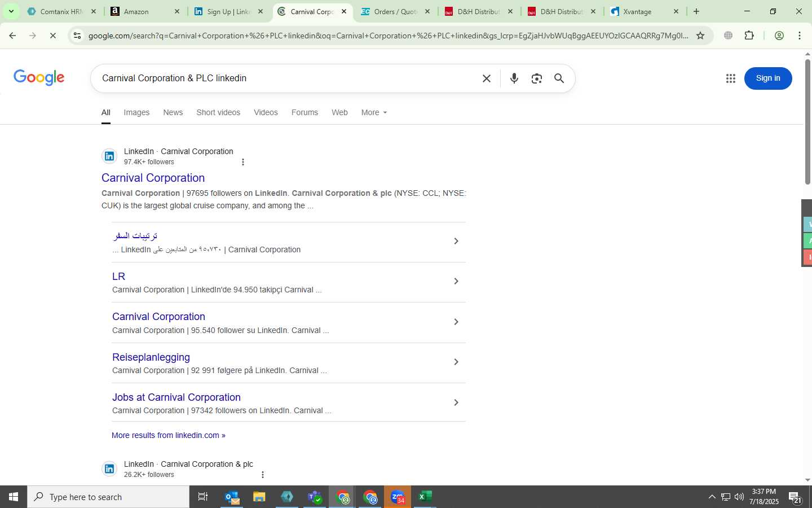Screen dimensions: 812x508
Task: Stop page loading button
Action: [x=52, y=36]
